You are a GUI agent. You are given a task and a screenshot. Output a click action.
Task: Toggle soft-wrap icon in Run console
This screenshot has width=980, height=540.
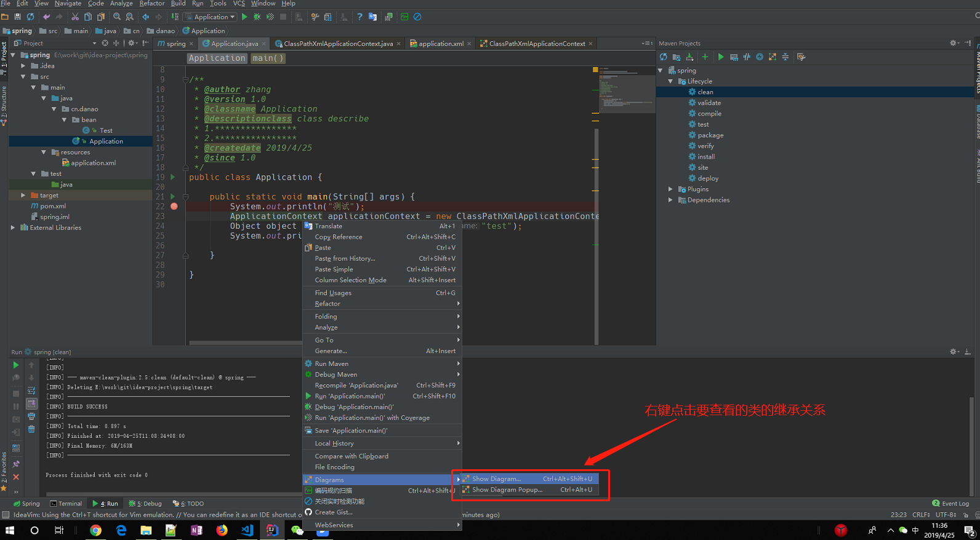click(x=31, y=391)
